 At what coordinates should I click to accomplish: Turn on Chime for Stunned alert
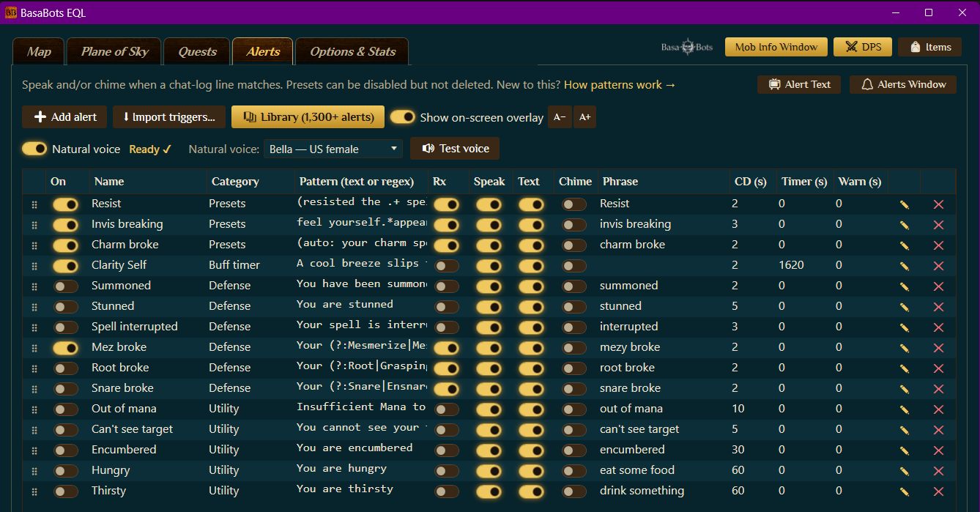click(573, 307)
